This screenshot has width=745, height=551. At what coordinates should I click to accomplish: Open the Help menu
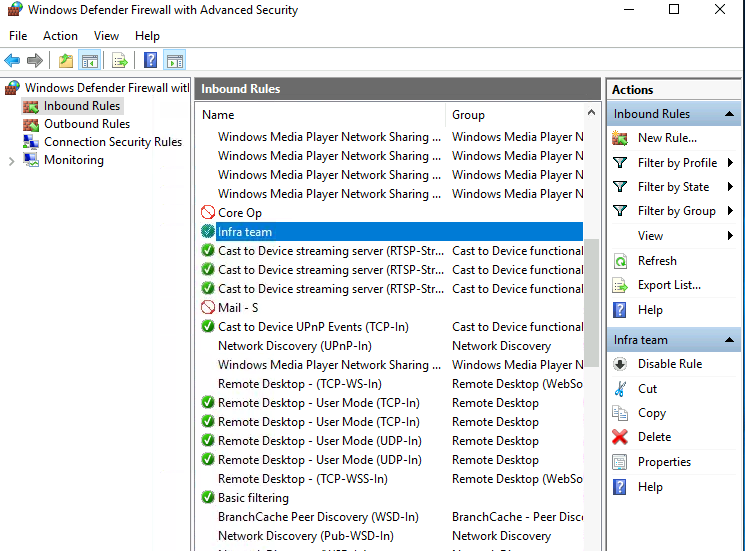[147, 36]
